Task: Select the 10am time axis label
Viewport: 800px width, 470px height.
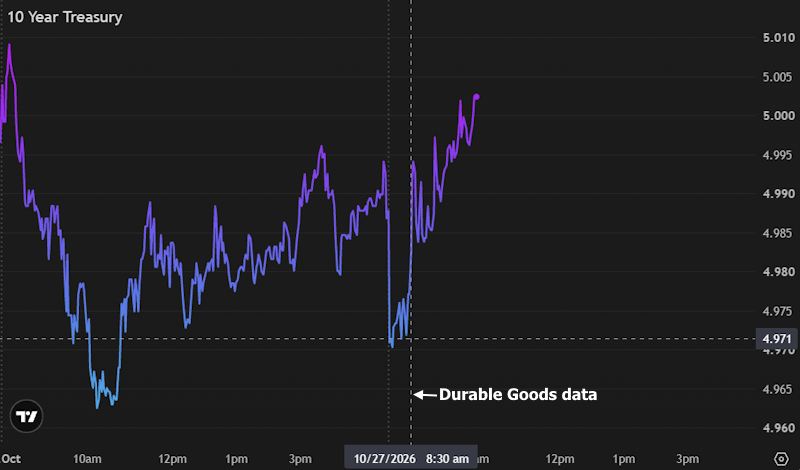Action: pos(87,459)
